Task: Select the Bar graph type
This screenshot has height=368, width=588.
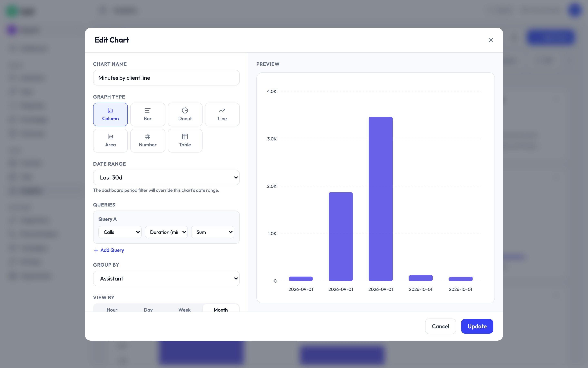Action: click(x=148, y=114)
